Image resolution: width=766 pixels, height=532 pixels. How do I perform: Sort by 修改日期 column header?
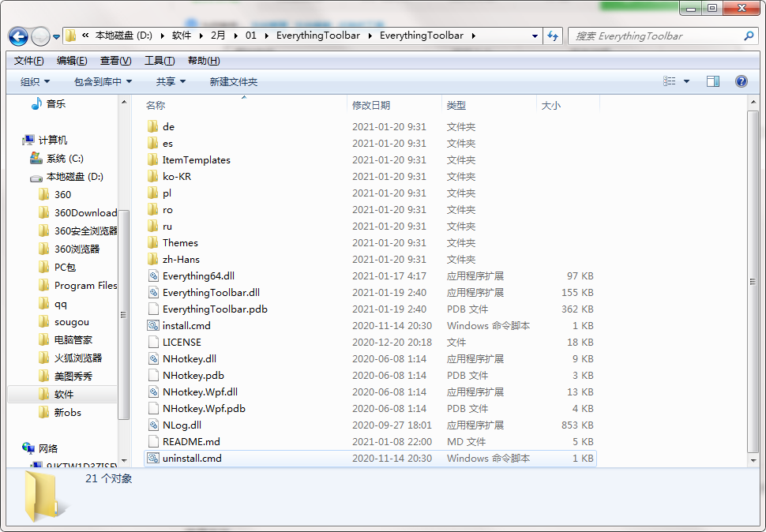point(371,105)
